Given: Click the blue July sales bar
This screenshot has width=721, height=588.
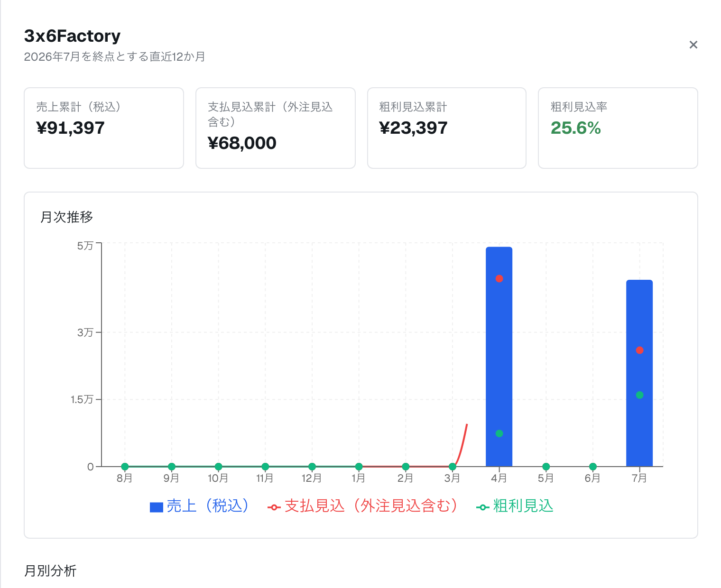Looking at the screenshot, I should [x=639, y=373].
